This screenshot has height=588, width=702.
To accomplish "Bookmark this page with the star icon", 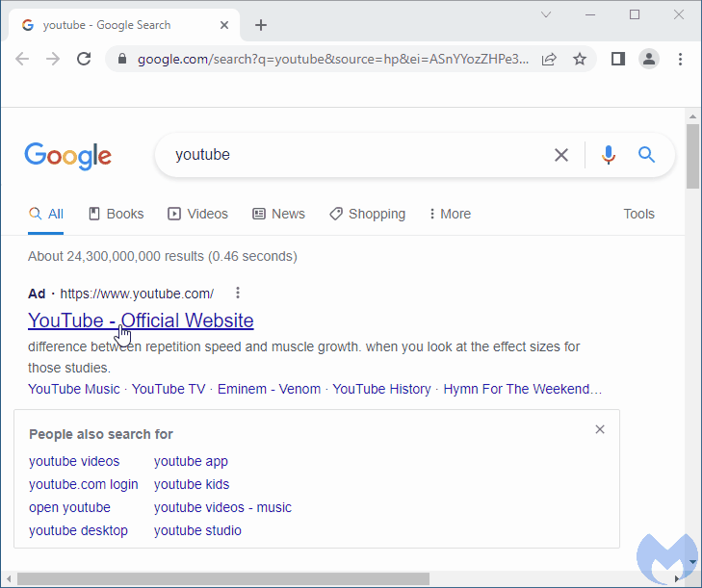I will (x=580, y=59).
